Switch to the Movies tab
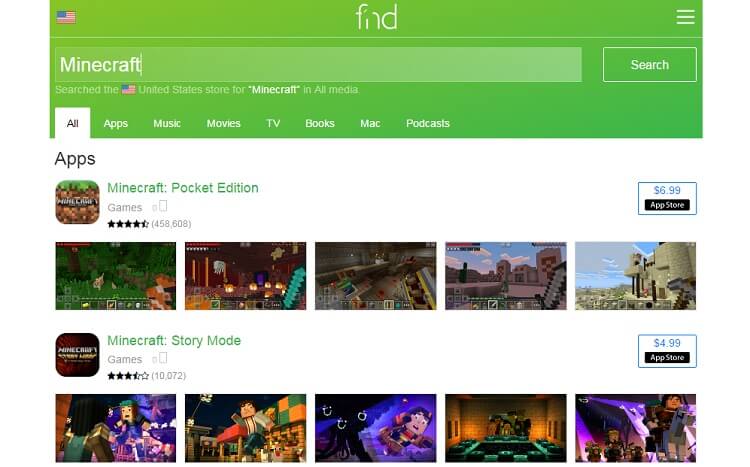 coord(223,123)
